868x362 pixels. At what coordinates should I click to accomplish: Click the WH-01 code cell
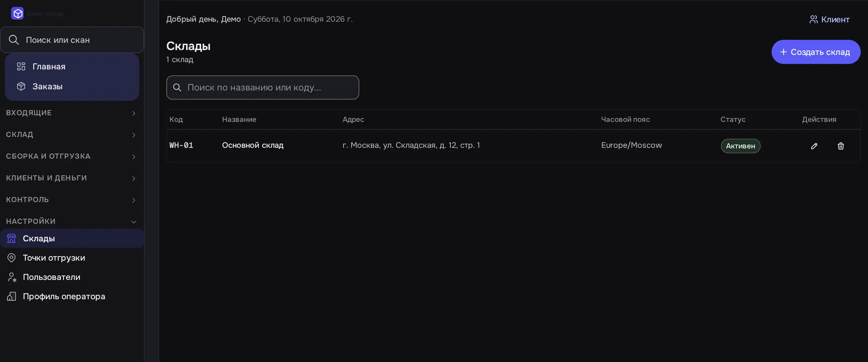(181, 145)
